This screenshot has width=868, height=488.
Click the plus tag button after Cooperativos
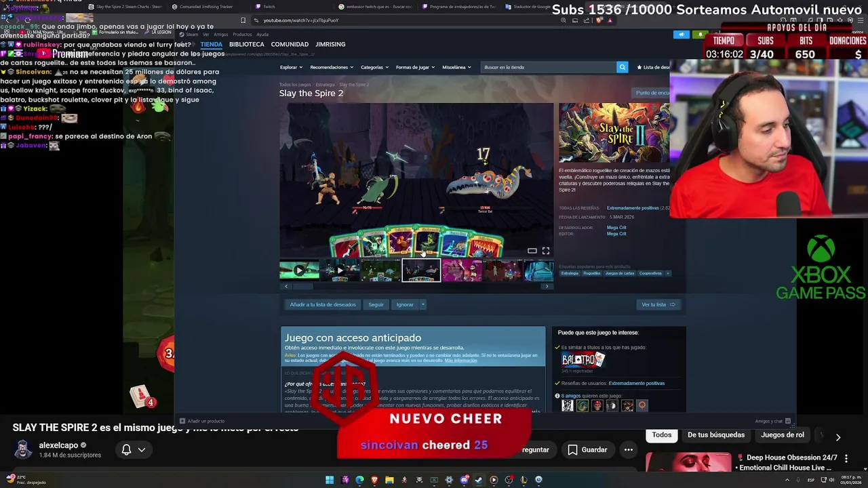[668, 273]
